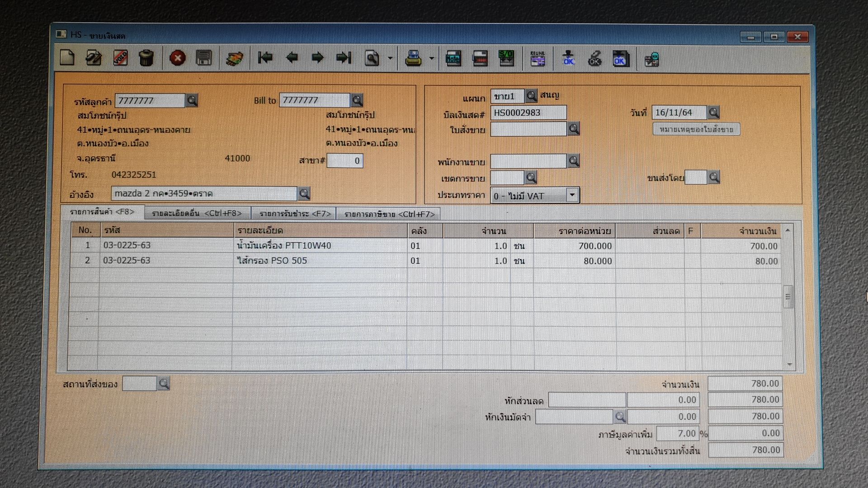Open department lookup next to ขาย1
Screen dimensions: 868x488
pyautogui.click(x=532, y=95)
